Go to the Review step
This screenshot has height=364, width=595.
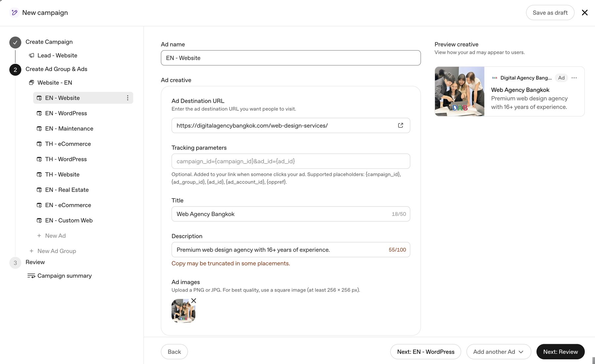pos(35,262)
